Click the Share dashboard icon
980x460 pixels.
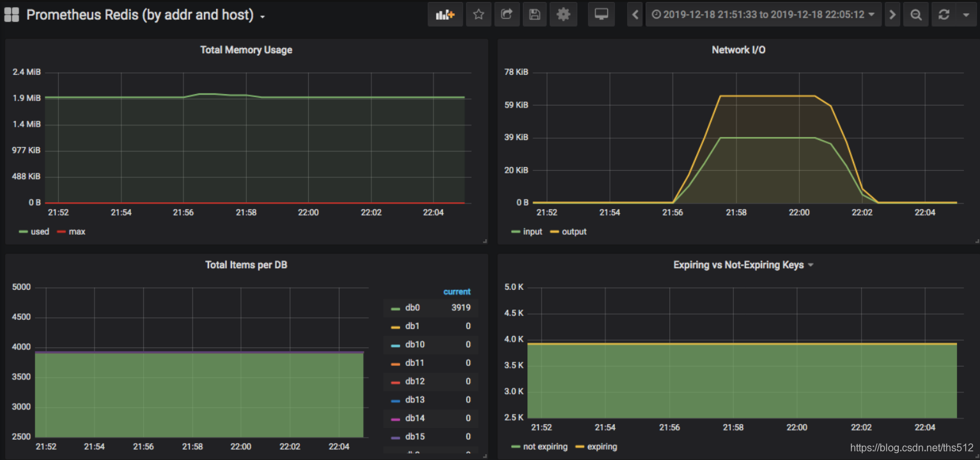[507, 15]
